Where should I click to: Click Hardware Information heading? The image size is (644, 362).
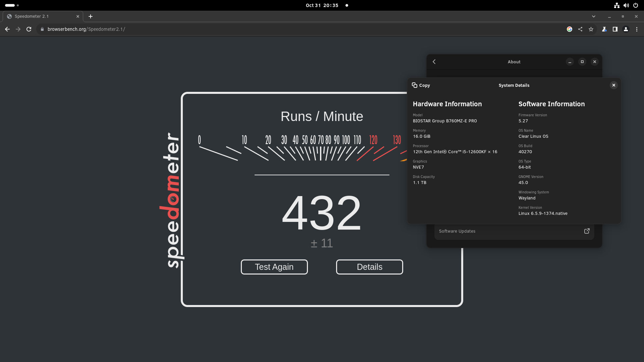click(x=447, y=104)
